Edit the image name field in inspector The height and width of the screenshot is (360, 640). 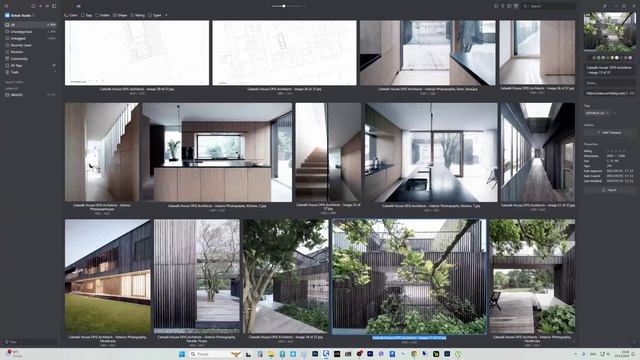point(609,70)
